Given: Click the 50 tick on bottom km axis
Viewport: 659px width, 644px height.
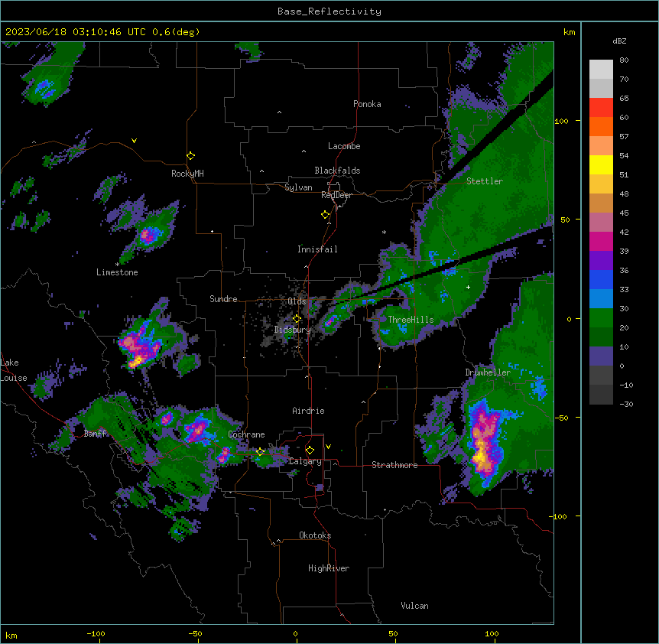Looking at the screenshot, I should [x=393, y=633].
